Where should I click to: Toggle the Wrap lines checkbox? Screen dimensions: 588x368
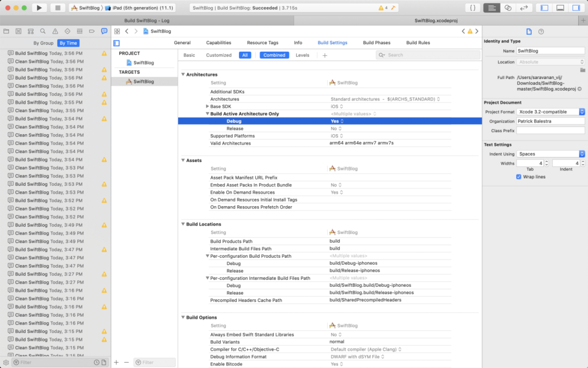point(519,177)
